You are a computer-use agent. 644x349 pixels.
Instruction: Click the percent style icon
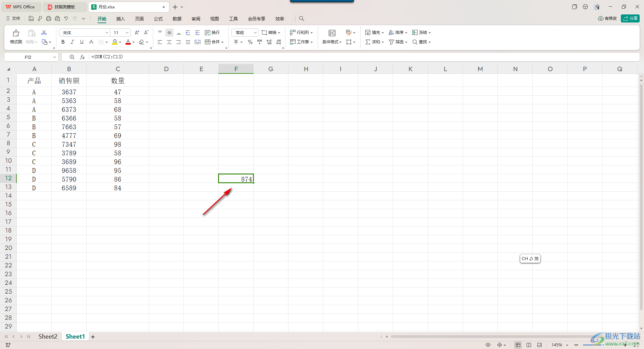[x=250, y=42]
